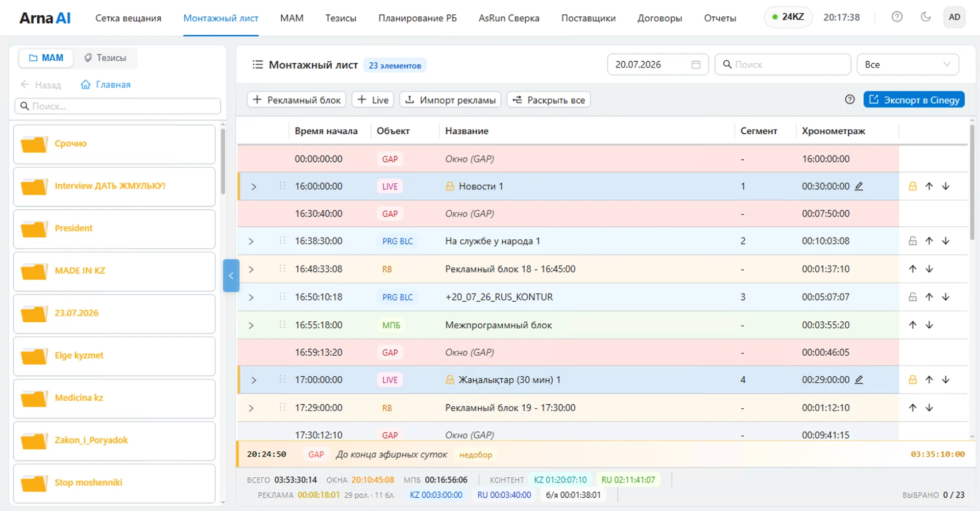Toggle dark mode moon icon
This screenshot has height=511, width=980.
926,17
